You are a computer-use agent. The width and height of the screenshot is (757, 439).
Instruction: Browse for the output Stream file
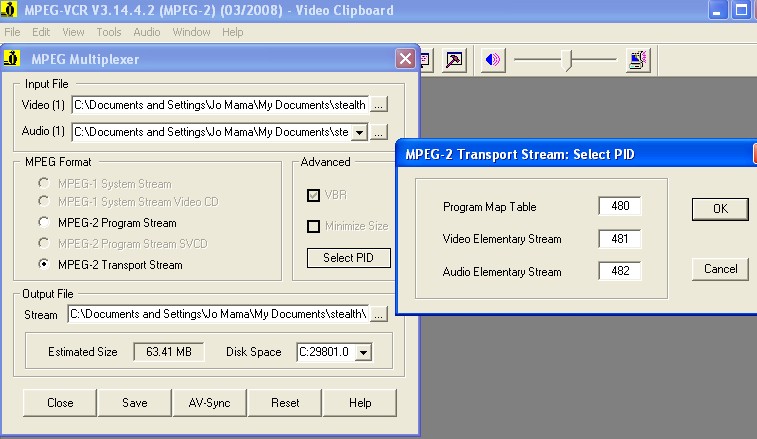pyautogui.click(x=379, y=314)
